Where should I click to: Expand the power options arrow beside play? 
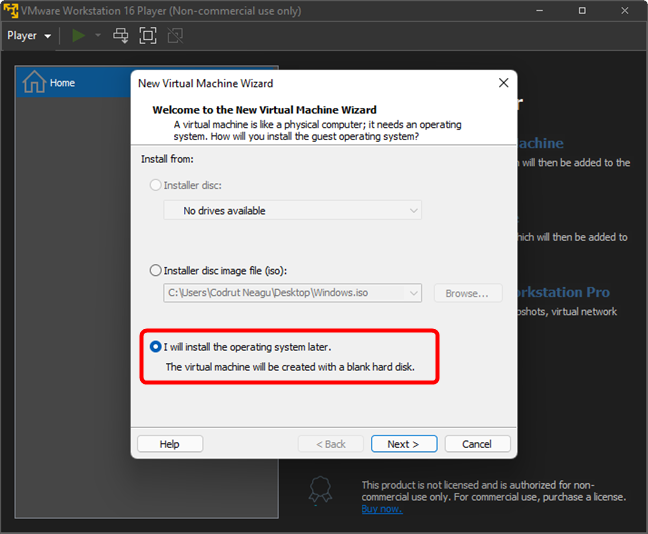[98, 36]
